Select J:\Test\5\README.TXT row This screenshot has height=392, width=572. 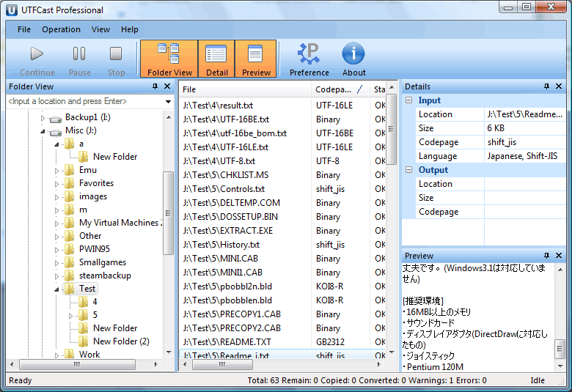[x=283, y=342]
